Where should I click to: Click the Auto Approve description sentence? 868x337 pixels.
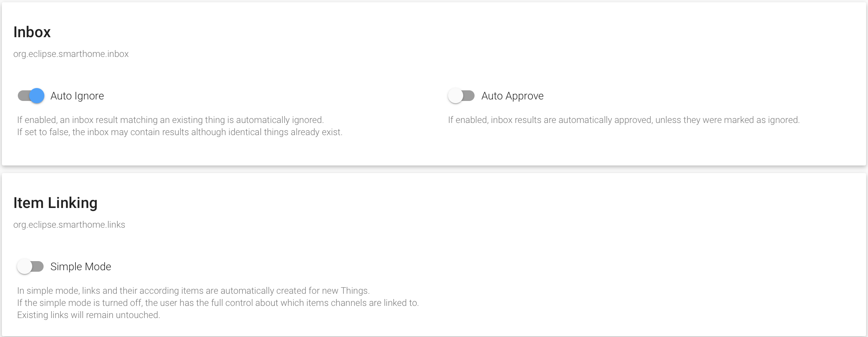click(624, 120)
